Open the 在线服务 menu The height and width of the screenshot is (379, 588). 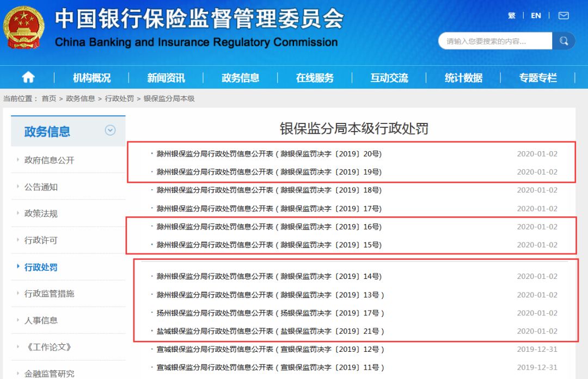click(x=315, y=78)
